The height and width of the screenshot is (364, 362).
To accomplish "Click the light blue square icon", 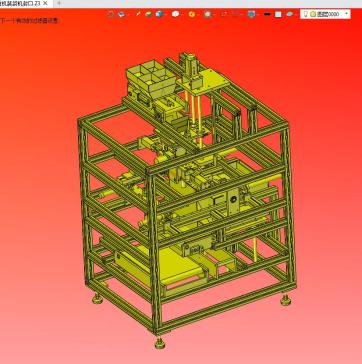I will pos(278,14).
